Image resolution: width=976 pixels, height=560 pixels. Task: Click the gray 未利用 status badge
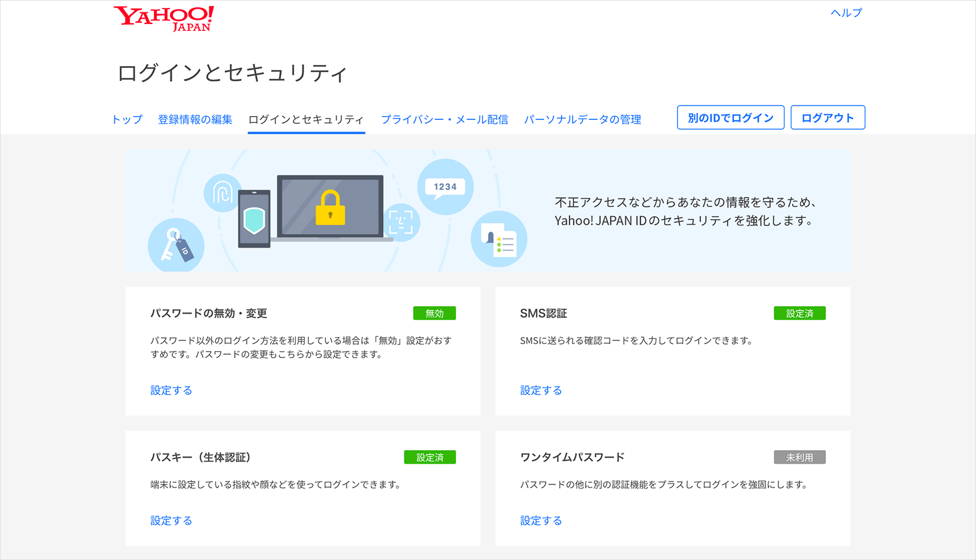799,457
